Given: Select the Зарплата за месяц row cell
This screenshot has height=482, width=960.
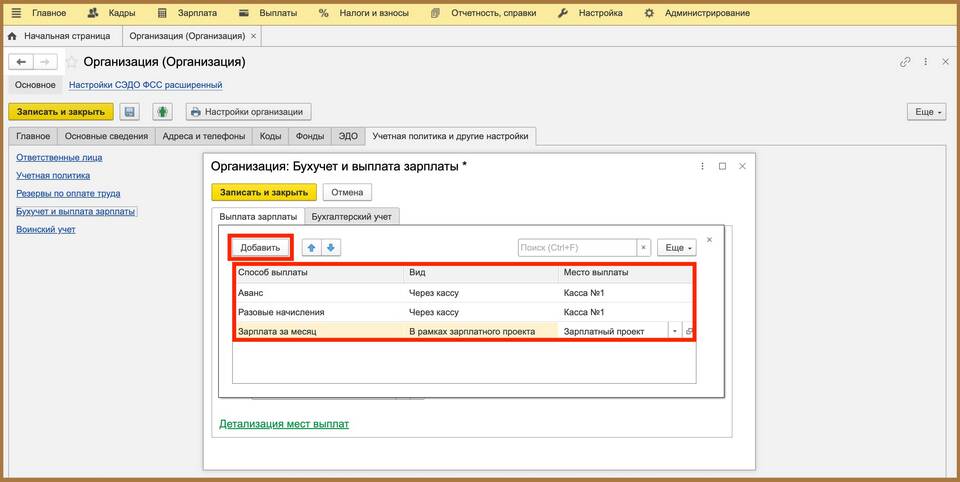Looking at the screenshot, I should pyautogui.click(x=318, y=331).
